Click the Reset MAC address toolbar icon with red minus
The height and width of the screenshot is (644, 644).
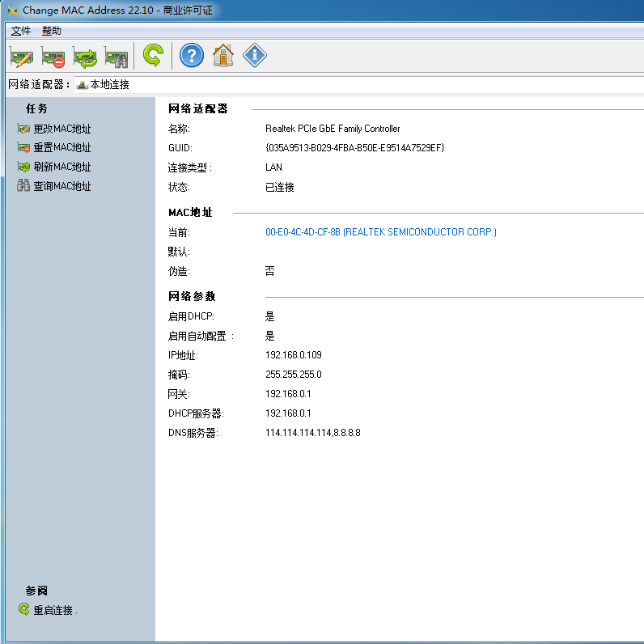(53, 57)
